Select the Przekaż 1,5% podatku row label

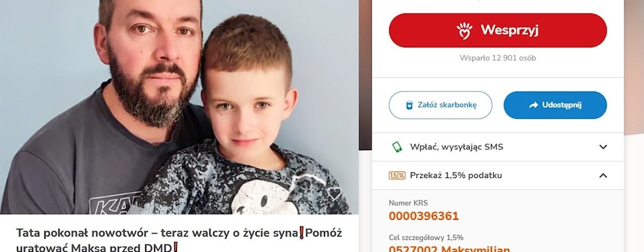pos(456,175)
